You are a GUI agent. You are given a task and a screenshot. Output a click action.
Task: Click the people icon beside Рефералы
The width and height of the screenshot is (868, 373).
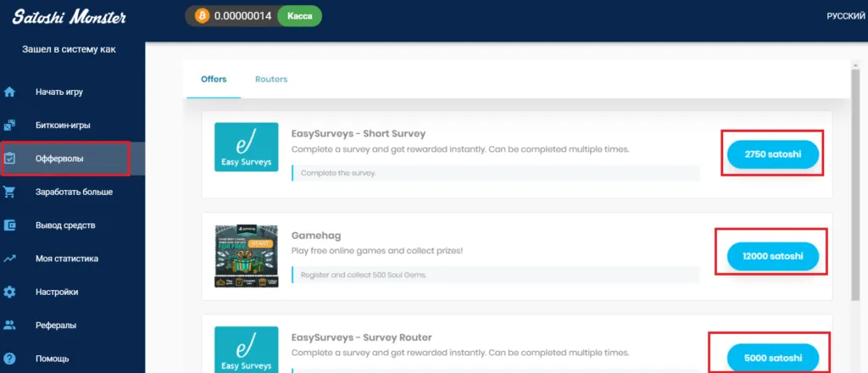click(x=9, y=325)
